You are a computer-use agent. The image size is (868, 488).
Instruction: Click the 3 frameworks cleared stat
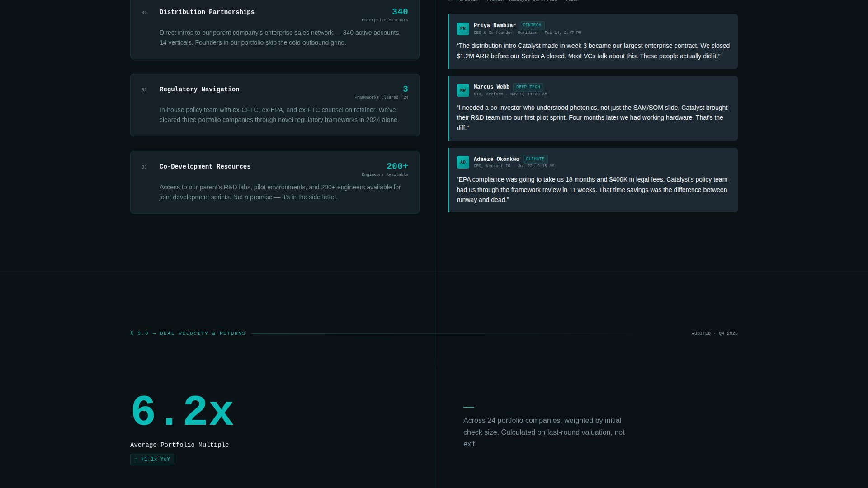click(x=406, y=89)
